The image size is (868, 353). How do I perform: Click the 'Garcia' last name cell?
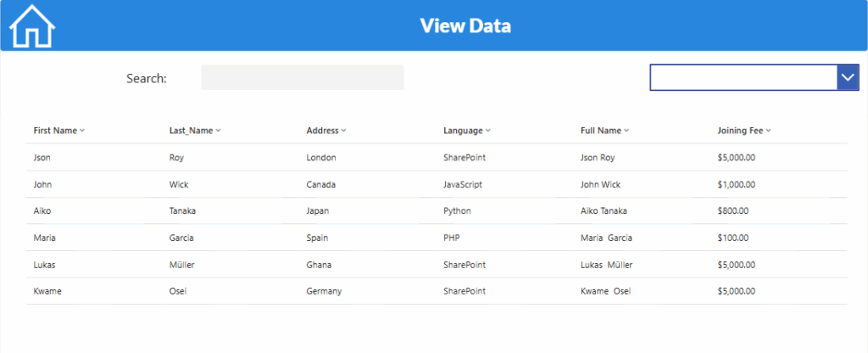pyautogui.click(x=181, y=238)
